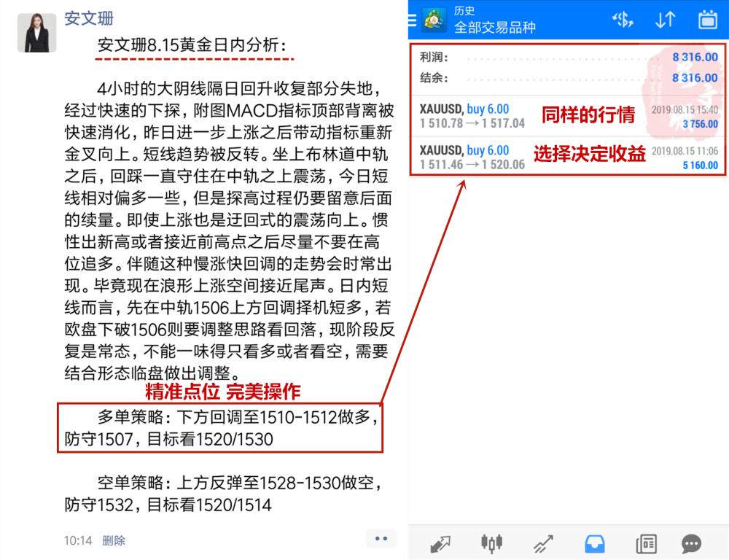Open the news page tab icon
The width and height of the screenshot is (729, 560).
[x=646, y=543]
